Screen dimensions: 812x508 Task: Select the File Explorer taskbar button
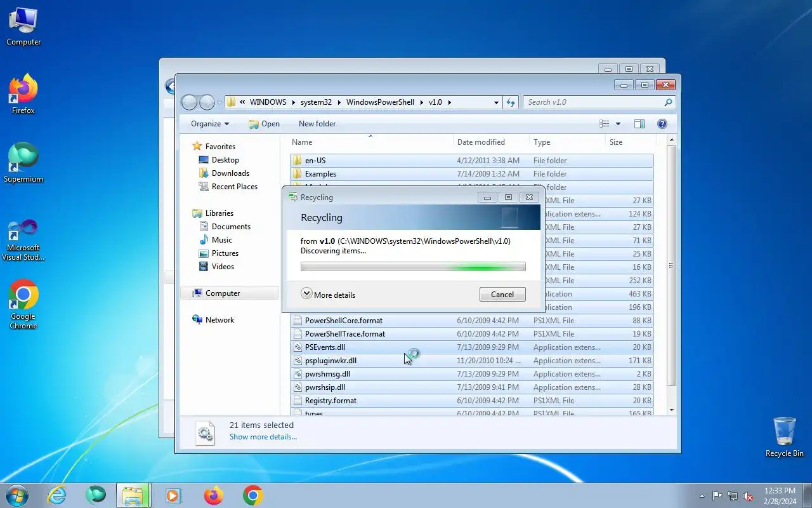(x=133, y=495)
